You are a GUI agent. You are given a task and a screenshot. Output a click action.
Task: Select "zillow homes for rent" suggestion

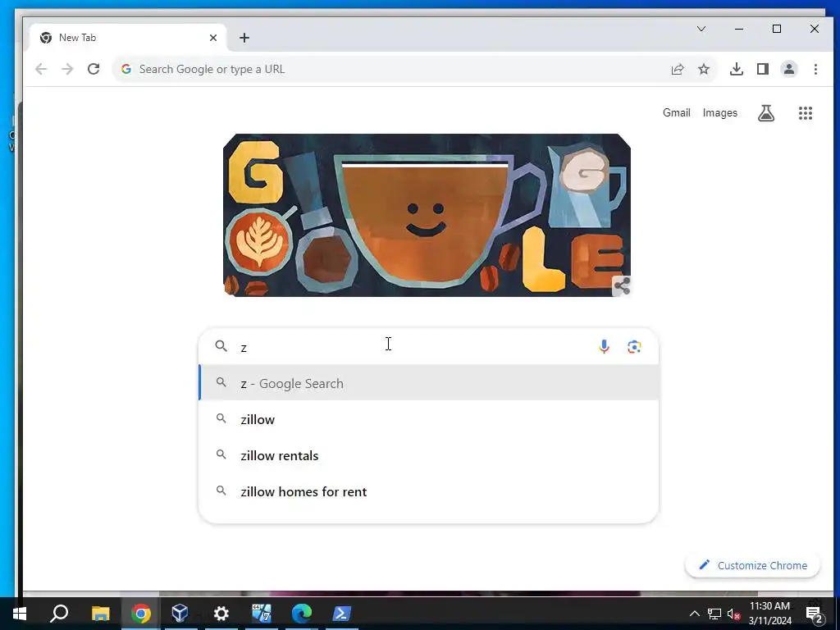[428, 491]
